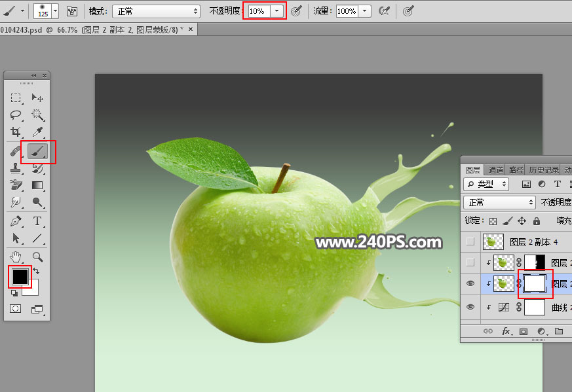Open the black foreground color swatch
The image size is (572, 392).
pos(20,276)
